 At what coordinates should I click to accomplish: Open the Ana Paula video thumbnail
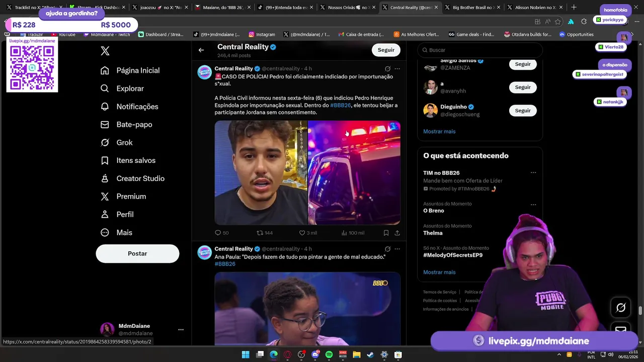[x=307, y=309]
